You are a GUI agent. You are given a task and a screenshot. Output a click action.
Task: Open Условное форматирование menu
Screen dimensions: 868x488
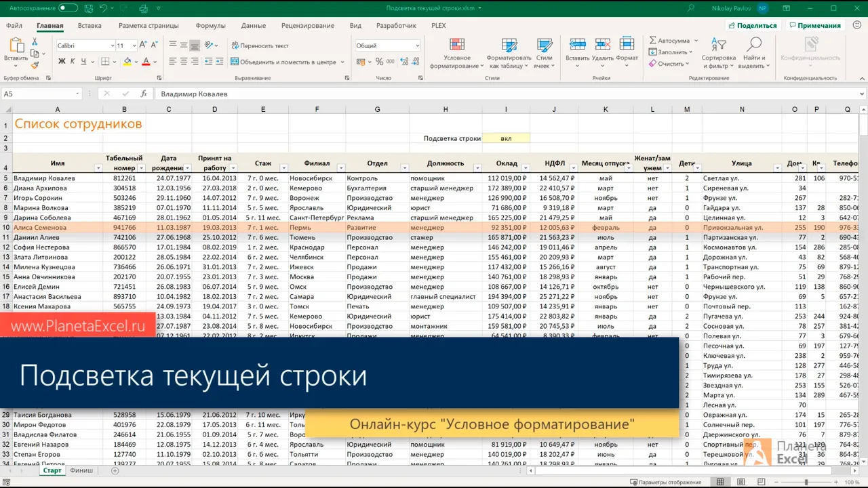(457, 54)
